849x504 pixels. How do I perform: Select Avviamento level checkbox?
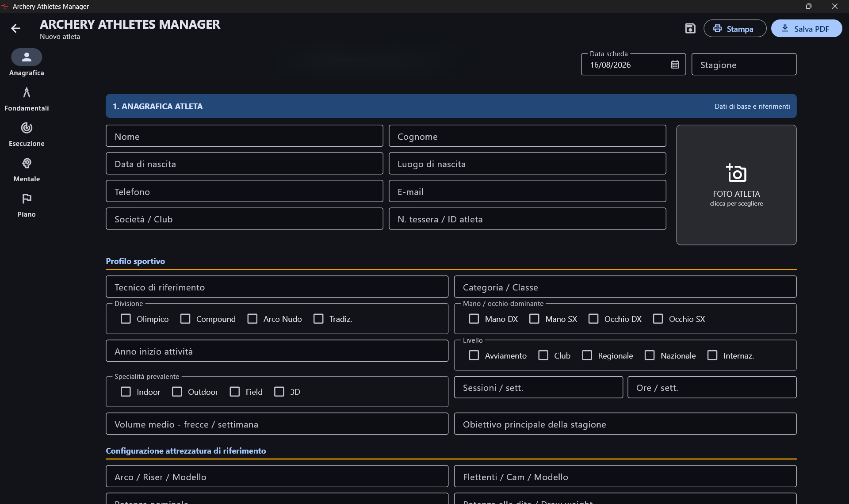point(474,355)
